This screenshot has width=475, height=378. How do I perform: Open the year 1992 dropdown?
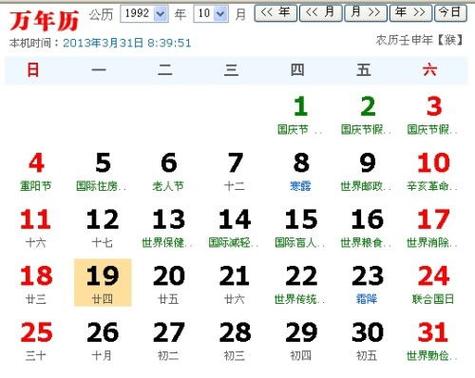[x=144, y=14]
